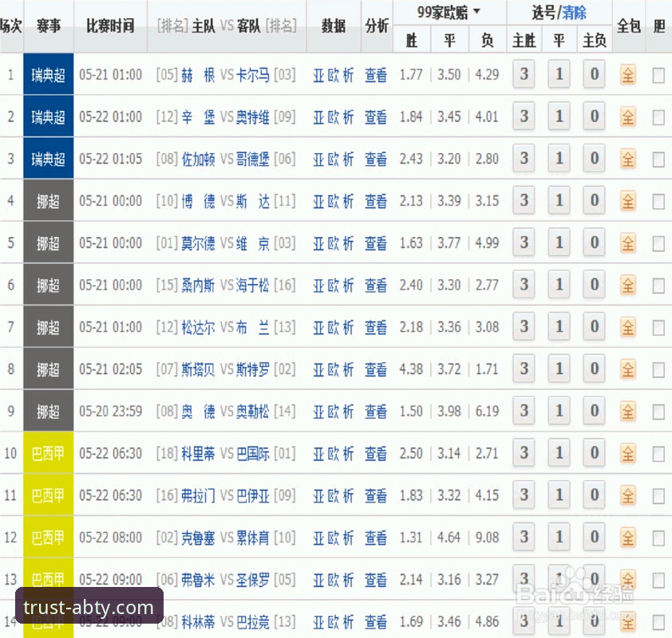This screenshot has width=672, height=638.
Task: Open the 巴国际 away team link
Action: pyautogui.click(x=253, y=454)
